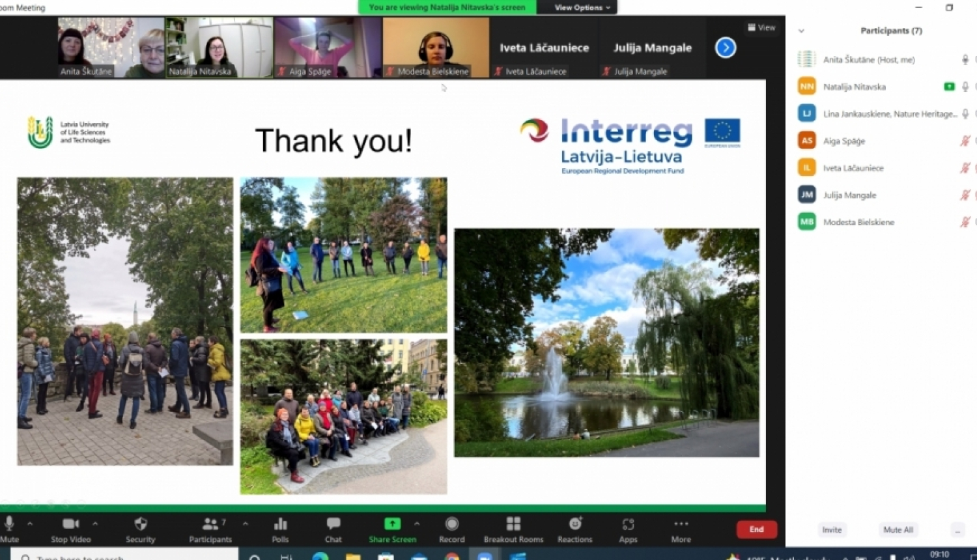Click the Mute All button
The image size is (977, 560).
(x=898, y=530)
